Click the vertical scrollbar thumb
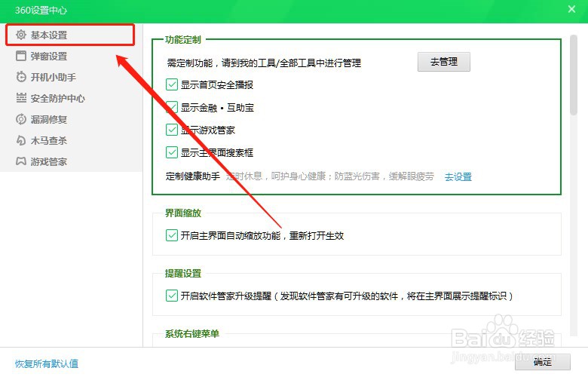The height and width of the screenshot is (377, 588). 574,75
